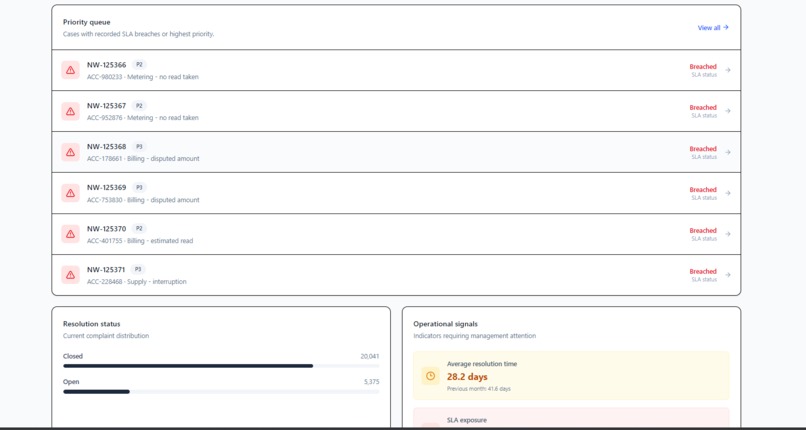Click warning icon for case NW-125371
Image resolution: width=806 pixels, height=430 pixels.
point(70,275)
